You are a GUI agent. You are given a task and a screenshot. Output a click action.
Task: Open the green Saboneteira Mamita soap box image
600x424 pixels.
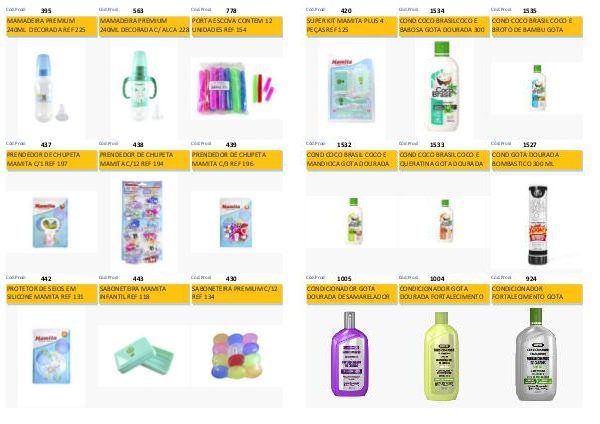(x=144, y=356)
